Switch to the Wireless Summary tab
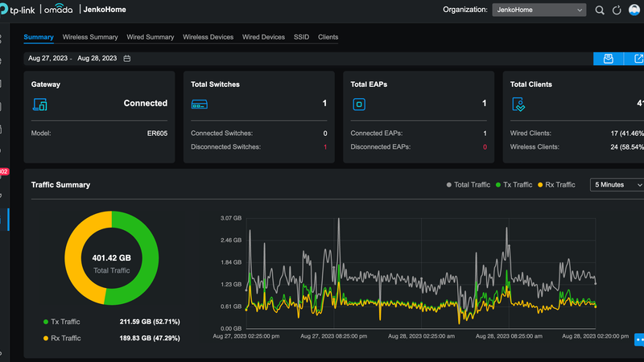The height and width of the screenshot is (362, 644). [90, 37]
